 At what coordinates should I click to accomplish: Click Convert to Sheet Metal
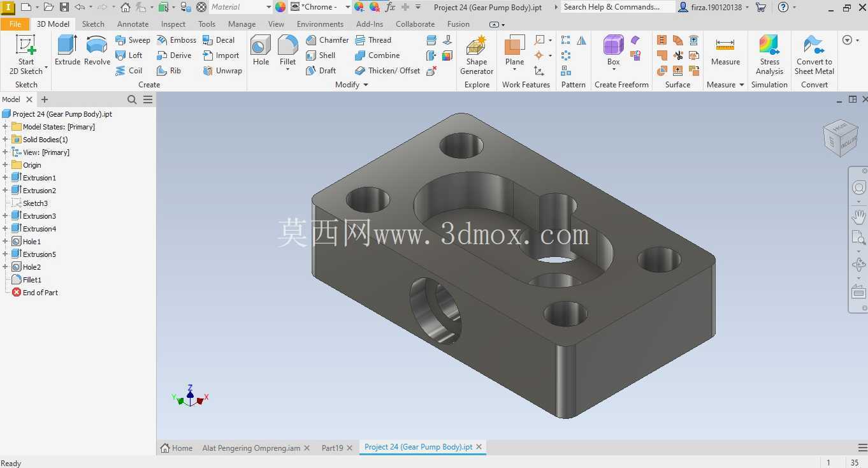(x=814, y=55)
